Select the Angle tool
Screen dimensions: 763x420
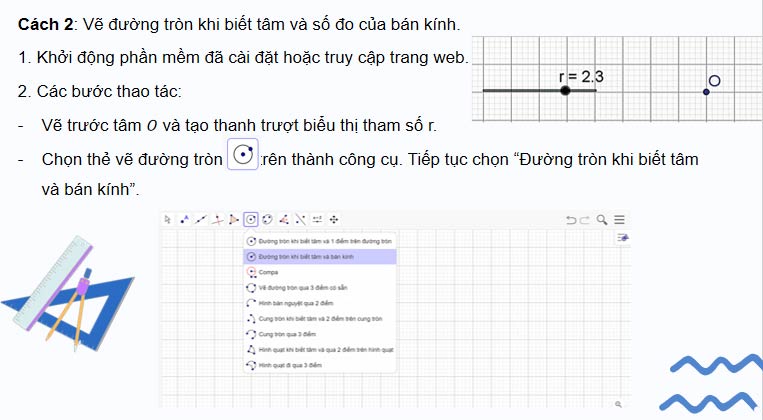point(284,219)
